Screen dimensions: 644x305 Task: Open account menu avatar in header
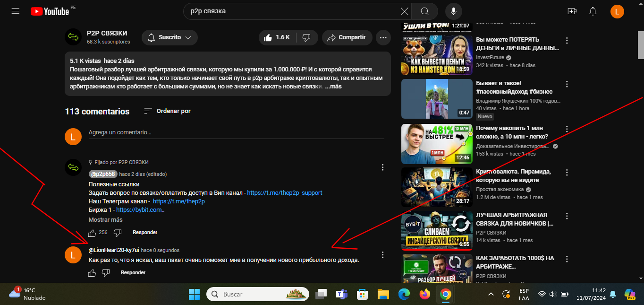tap(617, 11)
